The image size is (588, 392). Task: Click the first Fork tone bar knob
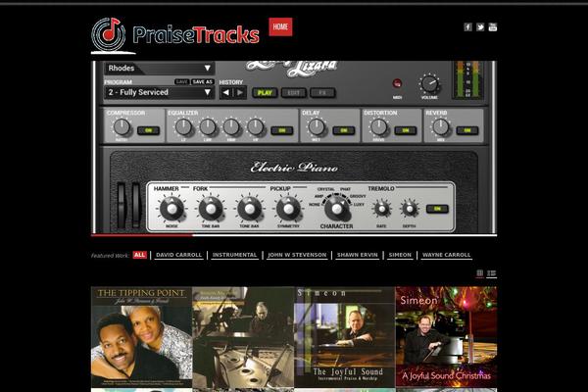pyautogui.click(x=211, y=209)
